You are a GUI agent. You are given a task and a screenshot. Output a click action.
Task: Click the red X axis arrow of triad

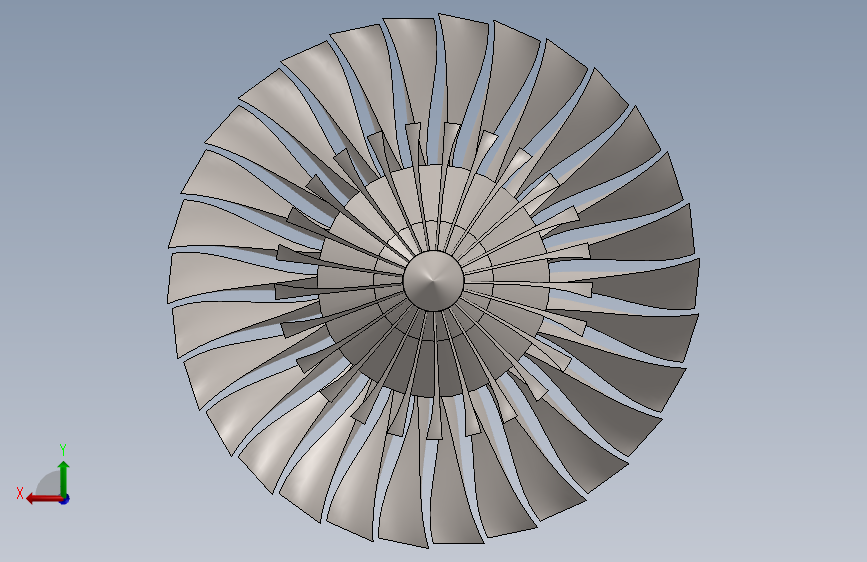[43, 499]
